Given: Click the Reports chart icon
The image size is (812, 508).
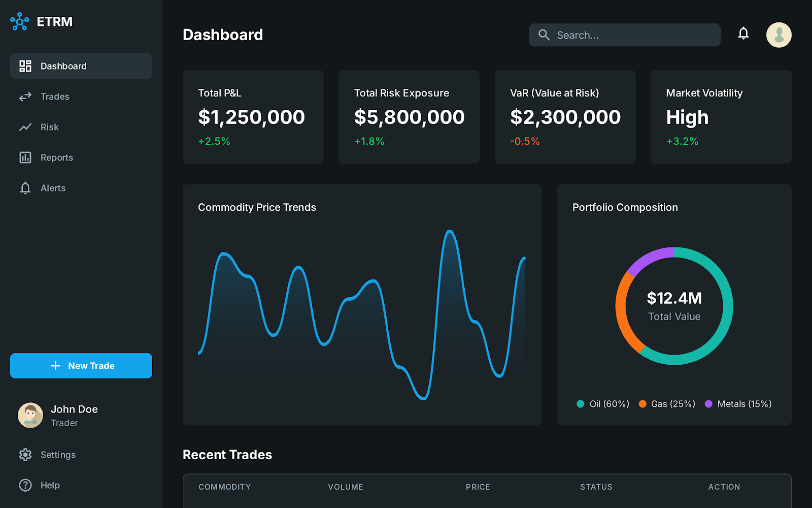Looking at the screenshot, I should pyautogui.click(x=25, y=157).
